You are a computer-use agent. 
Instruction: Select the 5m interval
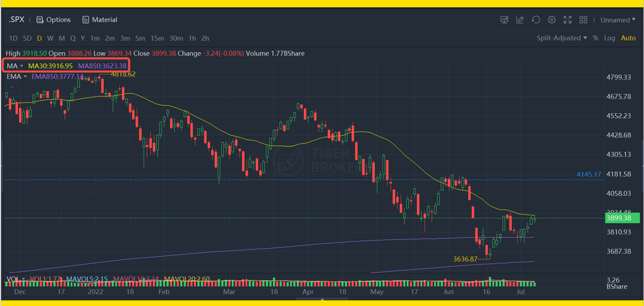[140, 38]
